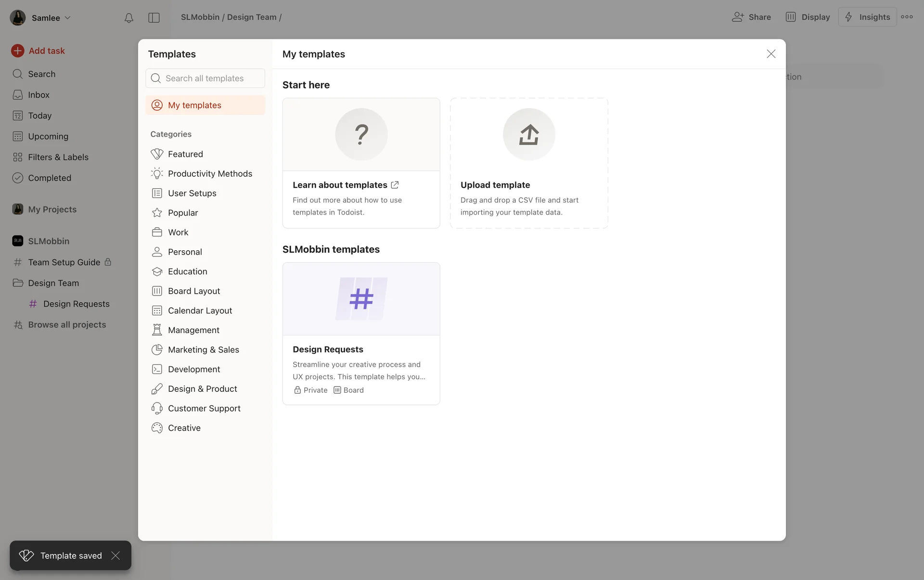Open the Insights panel

867,17
